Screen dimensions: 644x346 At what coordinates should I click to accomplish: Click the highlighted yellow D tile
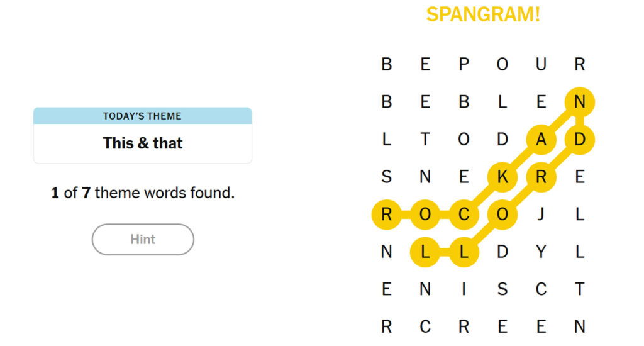(x=579, y=140)
